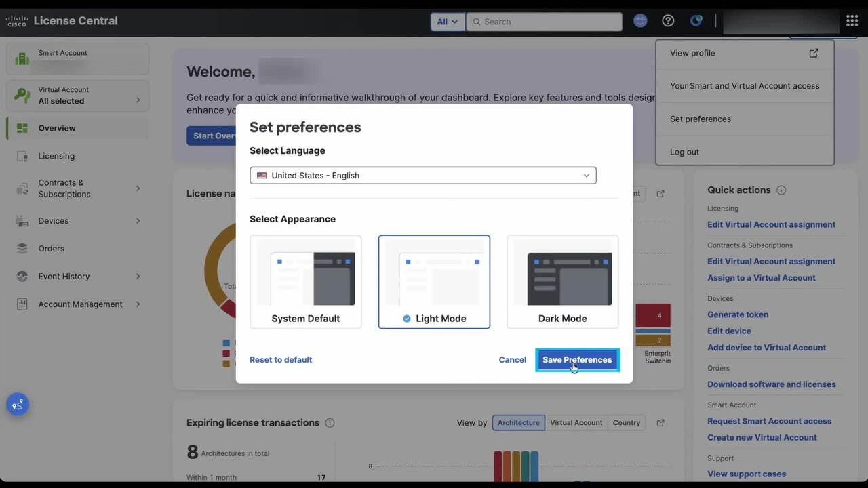Select Light Mode appearance option
Viewport: 868px width, 488px height.
coord(434,282)
